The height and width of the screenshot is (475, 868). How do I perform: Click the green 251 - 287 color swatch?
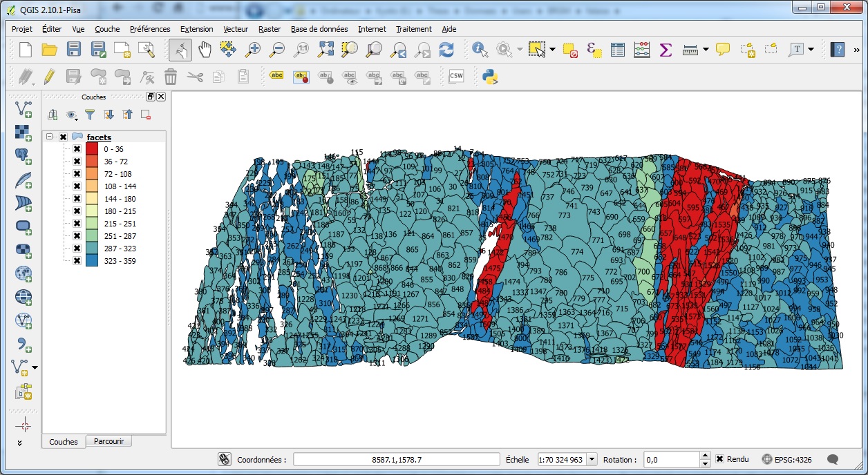[92, 235]
